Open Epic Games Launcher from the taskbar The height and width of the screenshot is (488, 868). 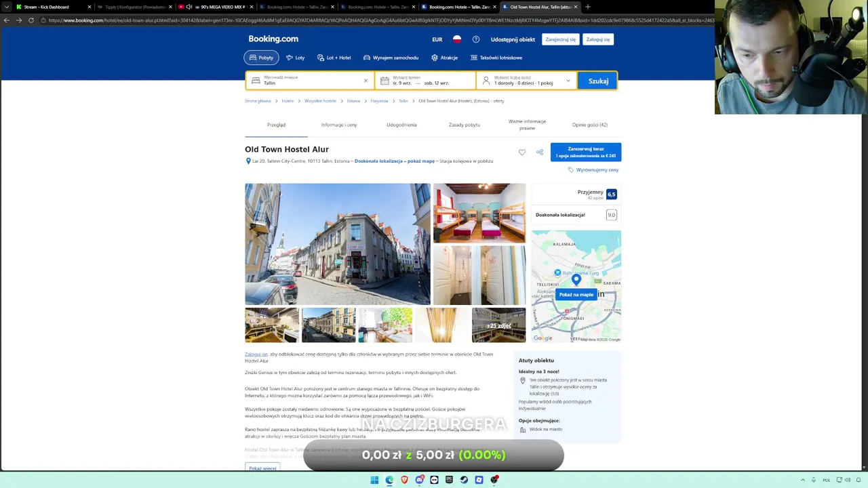(x=449, y=480)
